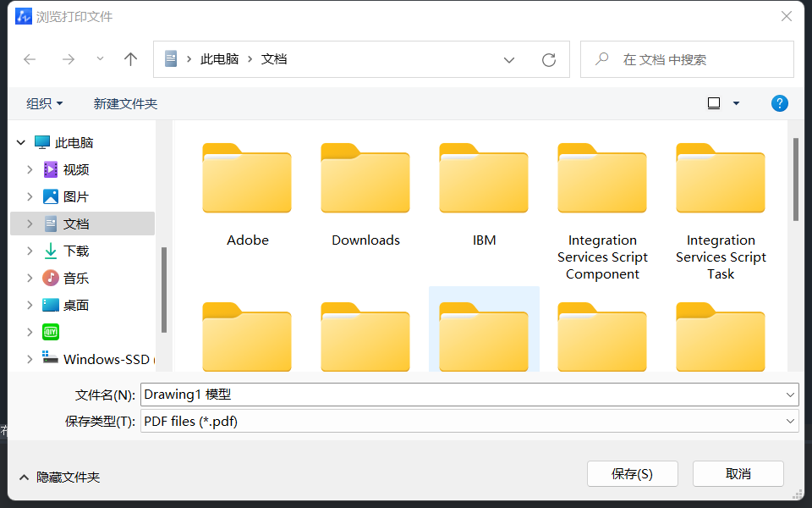The image size is (812, 508).
Task: Open Windows-SSD drive in navigation pane
Action: tap(98, 359)
